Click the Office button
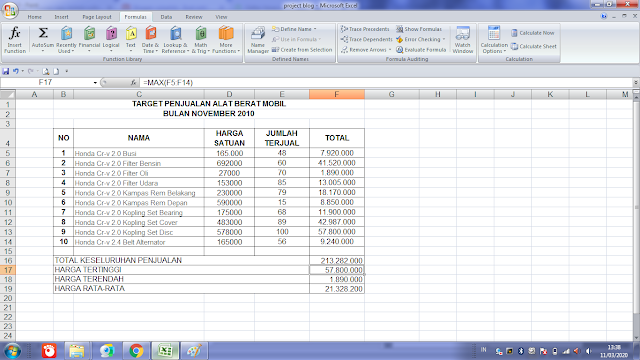The height and width of the screenshot is (360, 640). [x=10, y=10]
